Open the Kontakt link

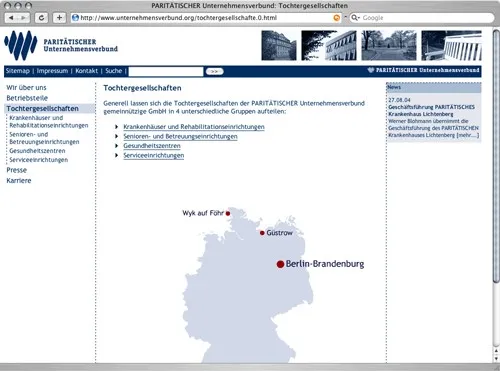[87, 71]
